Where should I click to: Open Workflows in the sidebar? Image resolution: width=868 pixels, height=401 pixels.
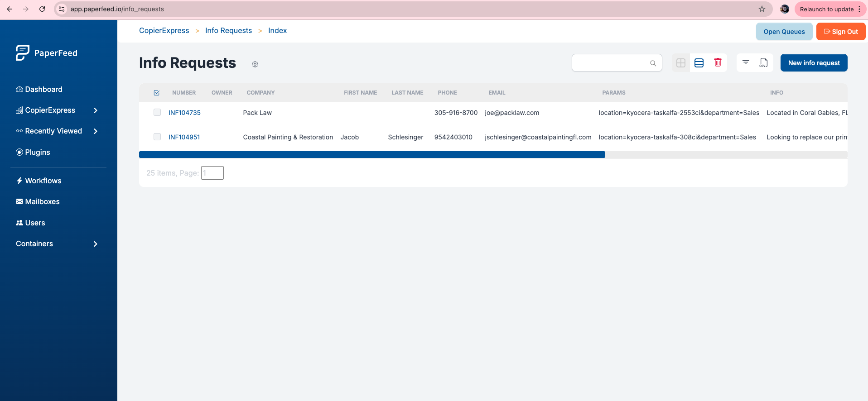[x=39, y=181]
